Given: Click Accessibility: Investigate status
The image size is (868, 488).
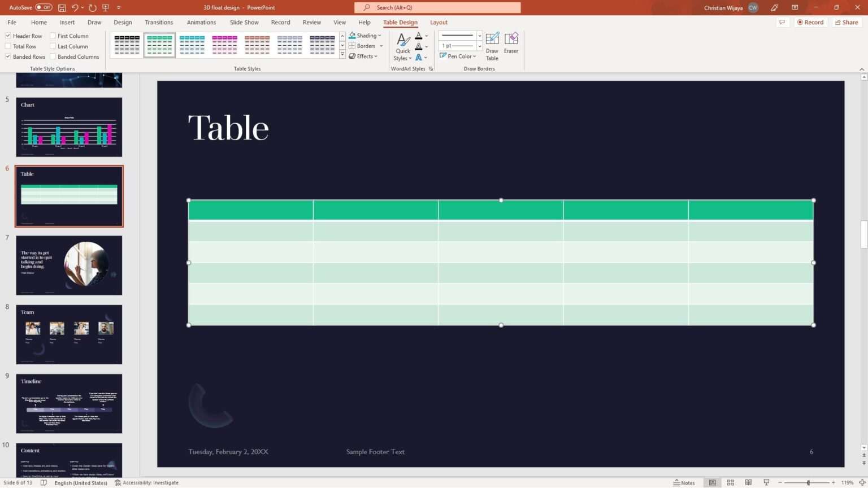Looking at the screenshot, I should click(x=147, y=482).
